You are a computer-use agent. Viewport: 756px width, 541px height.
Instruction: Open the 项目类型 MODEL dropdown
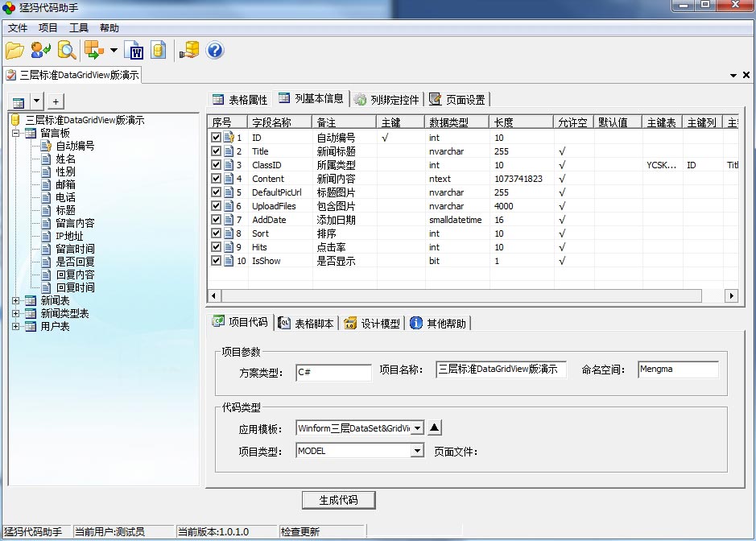pyautogui.click(x=417, y=451)
